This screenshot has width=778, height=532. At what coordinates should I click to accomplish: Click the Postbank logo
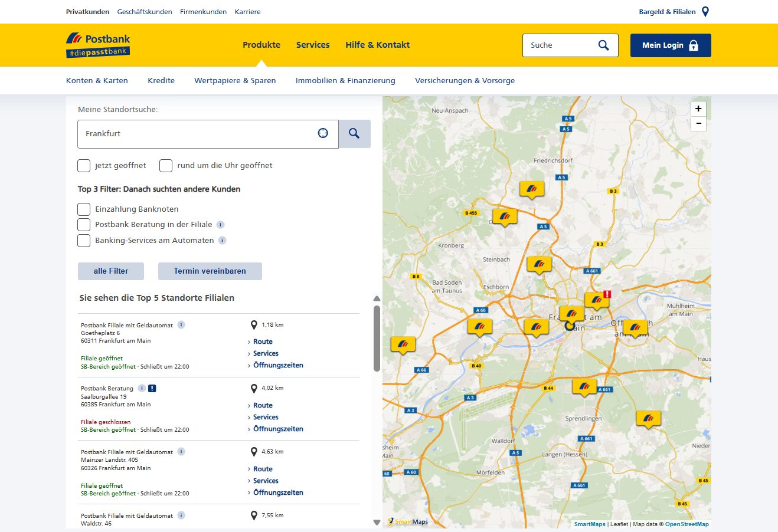98,45
